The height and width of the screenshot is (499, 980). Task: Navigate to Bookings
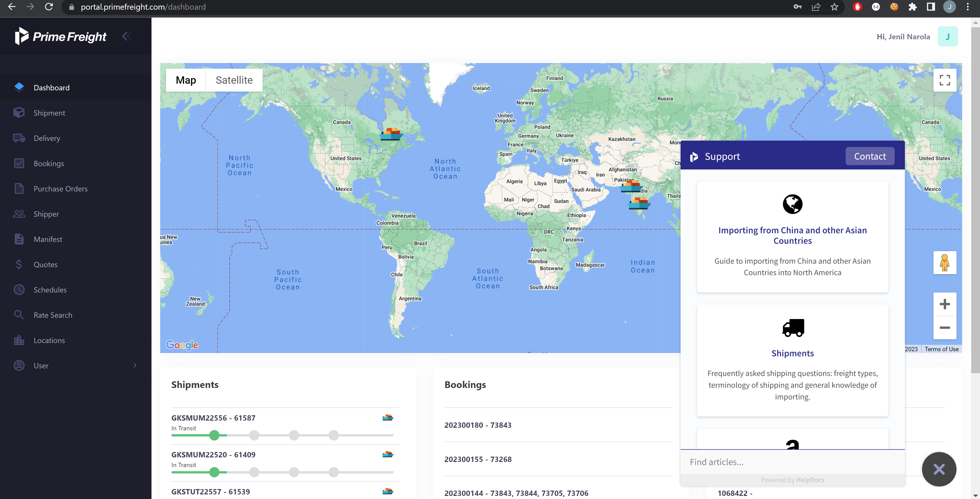coord(49,163)
